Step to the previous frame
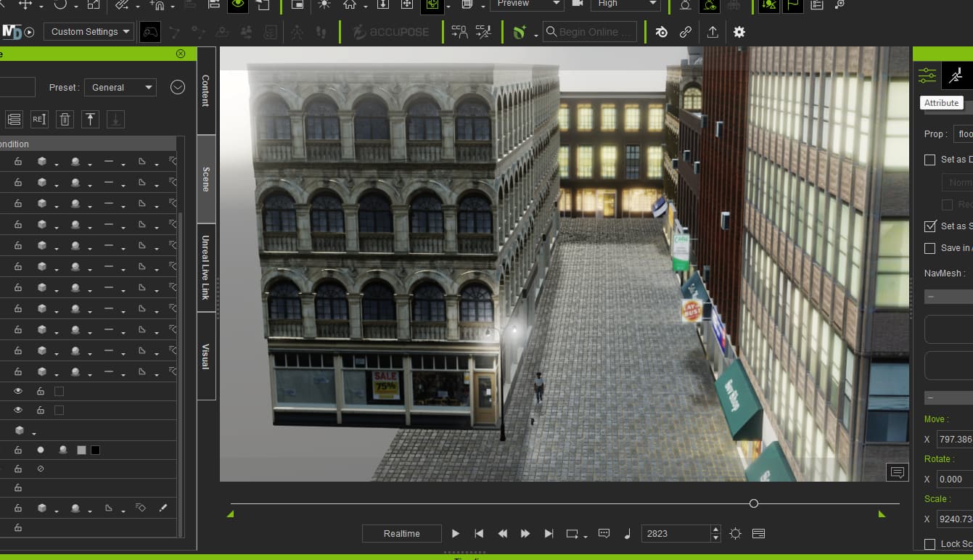 [502, 533]
